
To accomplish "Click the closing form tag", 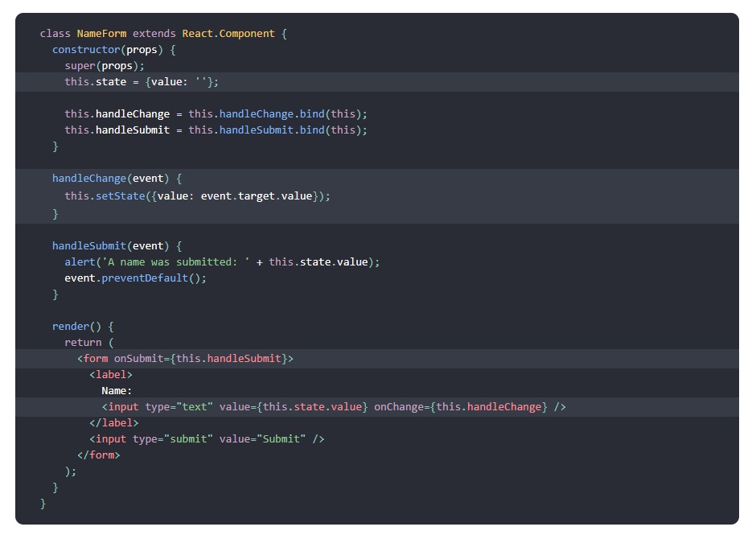I will point(99,455).
